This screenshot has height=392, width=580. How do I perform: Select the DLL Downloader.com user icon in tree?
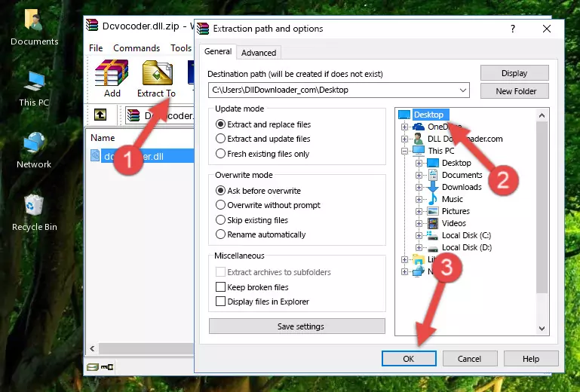point(419,139)
